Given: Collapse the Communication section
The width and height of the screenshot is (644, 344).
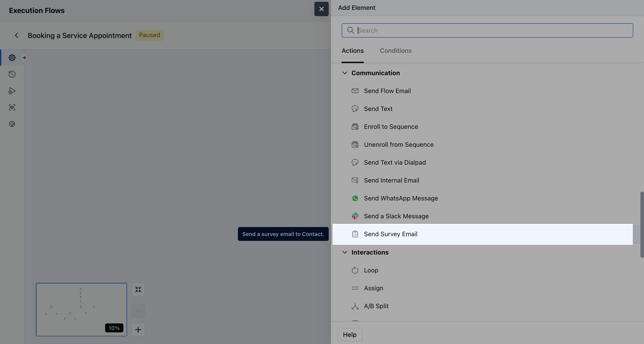Looking at the screenshot, I should [345, 73].
